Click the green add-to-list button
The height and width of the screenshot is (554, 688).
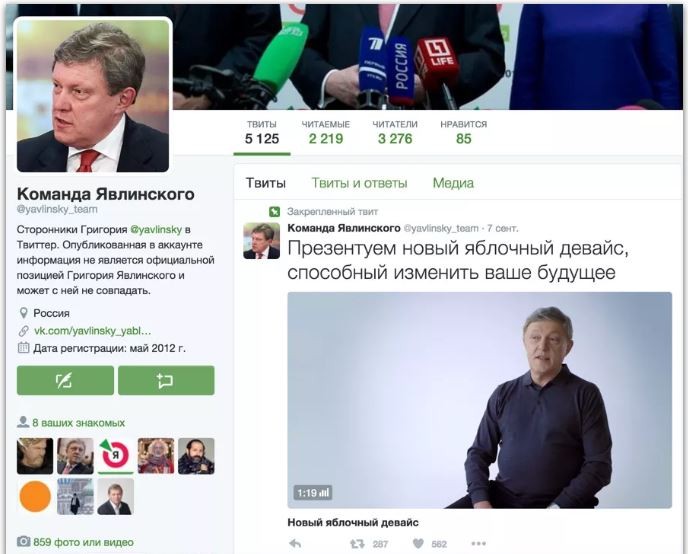(166, 380)
